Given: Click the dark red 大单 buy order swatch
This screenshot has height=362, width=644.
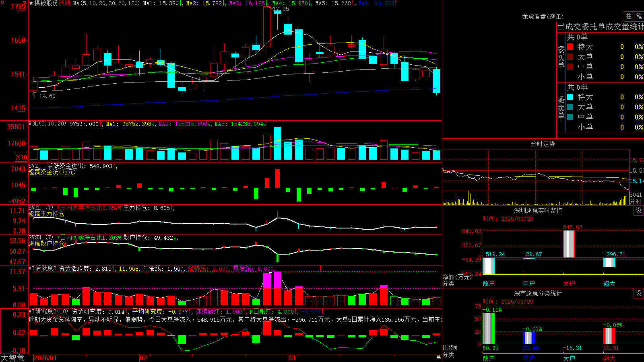Looking at the screenshot, I should (570, 57).
